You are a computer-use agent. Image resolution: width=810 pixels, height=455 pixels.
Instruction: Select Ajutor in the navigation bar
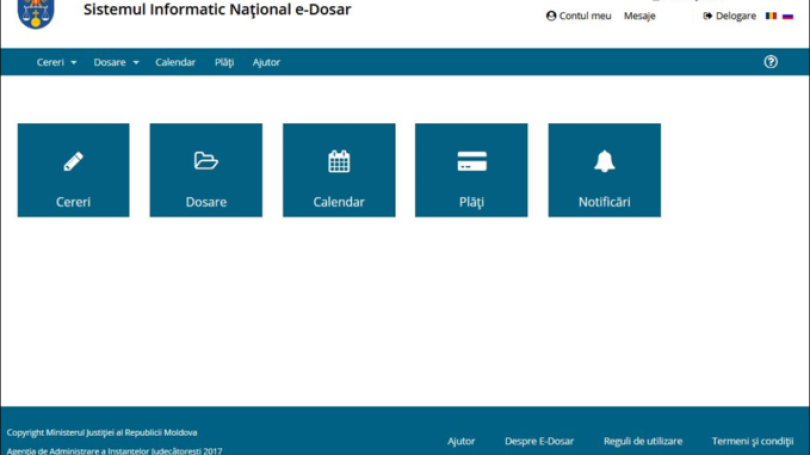tap(266, 62)
